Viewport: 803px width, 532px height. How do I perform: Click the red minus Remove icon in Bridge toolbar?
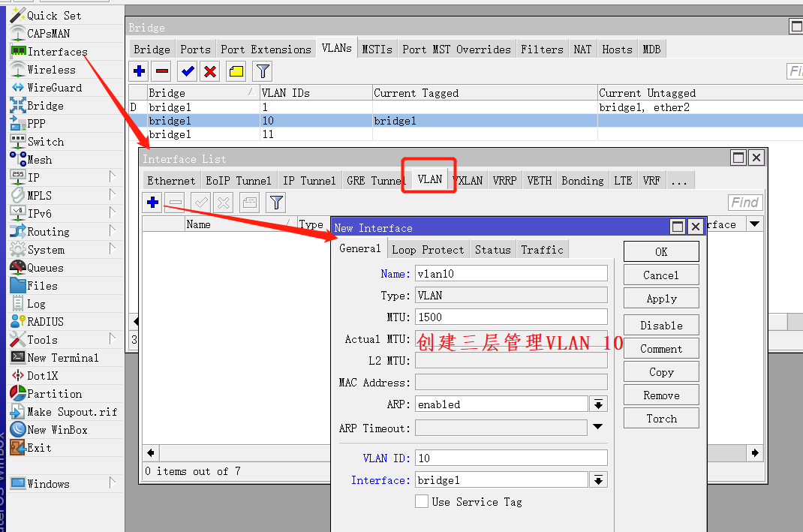click(x=161, y=72)
